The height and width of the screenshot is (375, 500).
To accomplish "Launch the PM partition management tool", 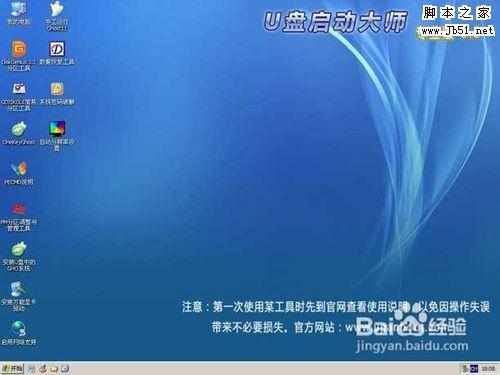I will pyautogui.click(x=19, y=217).
